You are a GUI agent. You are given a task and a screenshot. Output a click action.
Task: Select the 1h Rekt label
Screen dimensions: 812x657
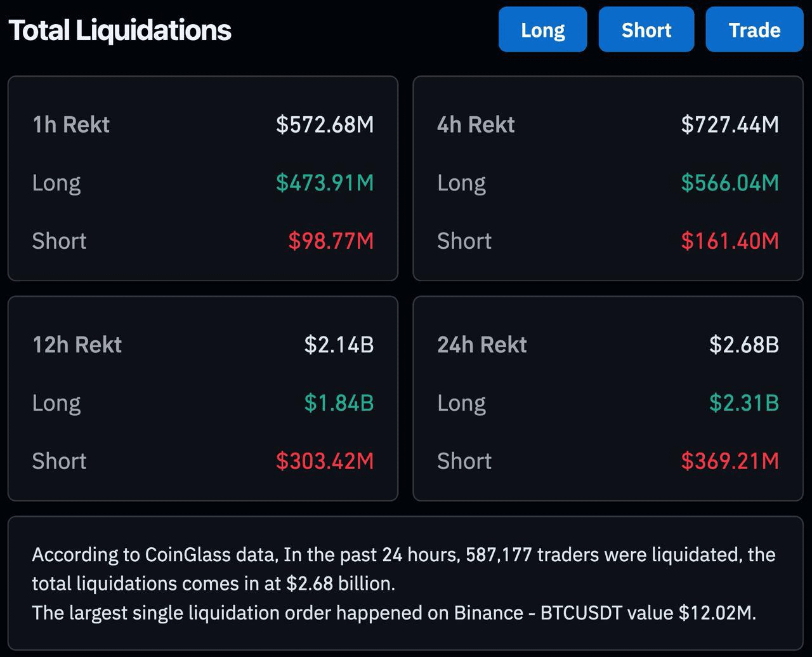[71, 124]
